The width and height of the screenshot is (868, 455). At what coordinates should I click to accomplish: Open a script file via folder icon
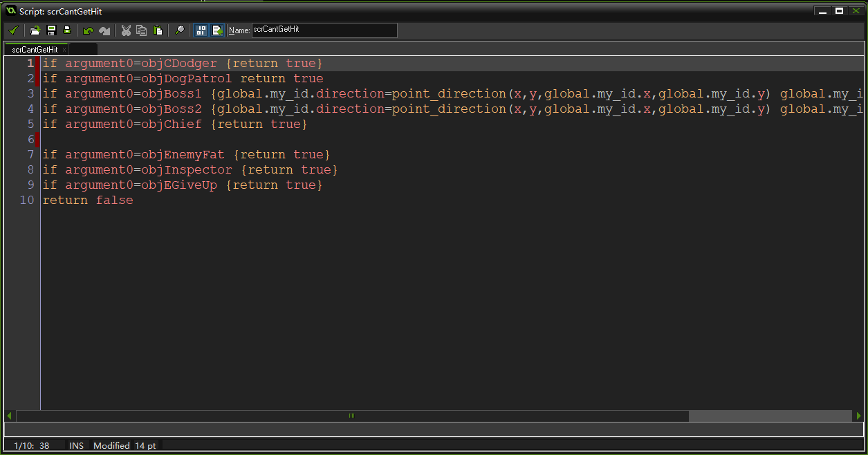coord(35,30)
